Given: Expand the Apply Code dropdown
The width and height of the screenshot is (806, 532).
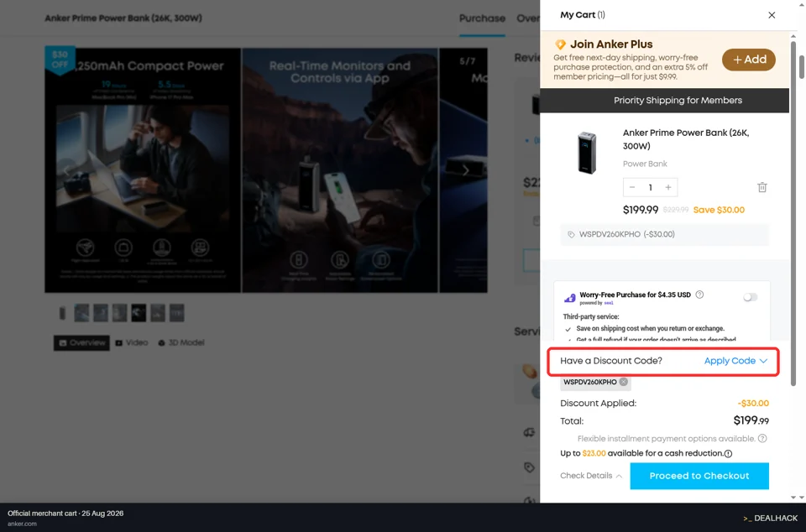Looking at the screenshot, I should click(x=735, y=361).
